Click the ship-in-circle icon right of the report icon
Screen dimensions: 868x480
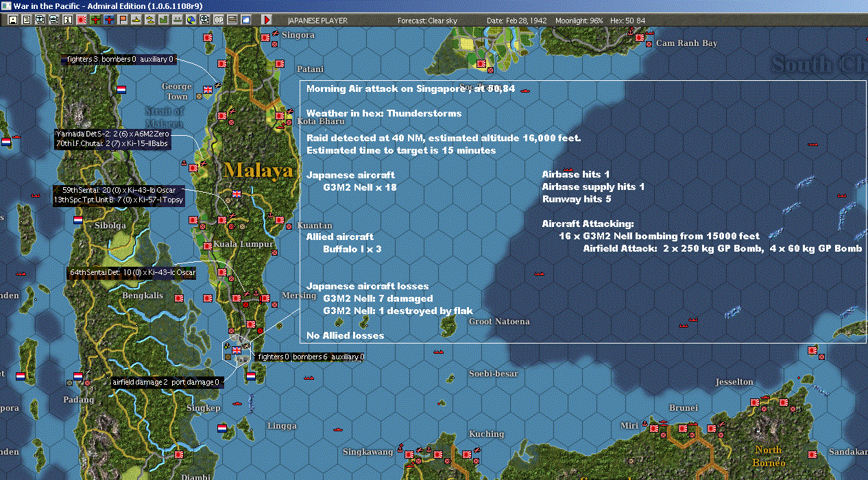40,20
